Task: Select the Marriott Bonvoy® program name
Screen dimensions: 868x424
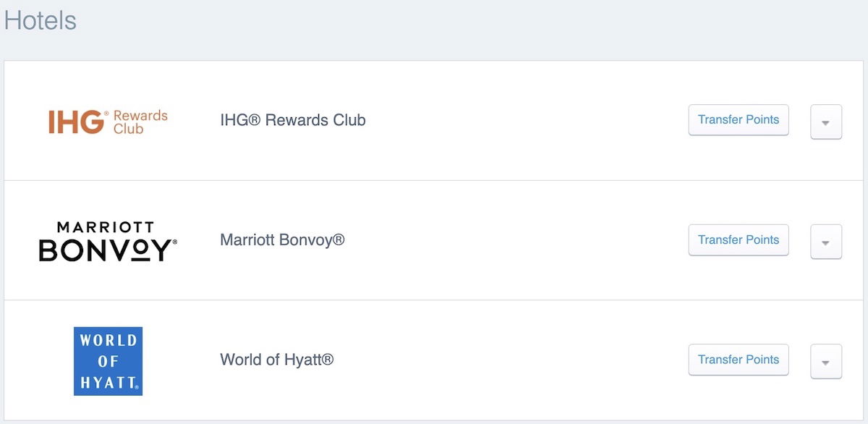Action: pyautogui.click(x=282, y=239)
